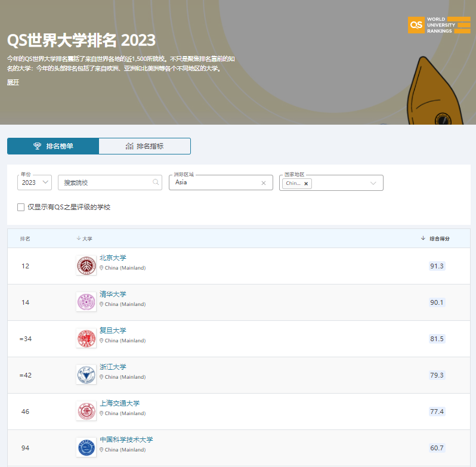This screenshot has height=467, width=476.
Task: Click the 中国科学技术大学 logo thumbnail
Action: (x=86, y=447)
